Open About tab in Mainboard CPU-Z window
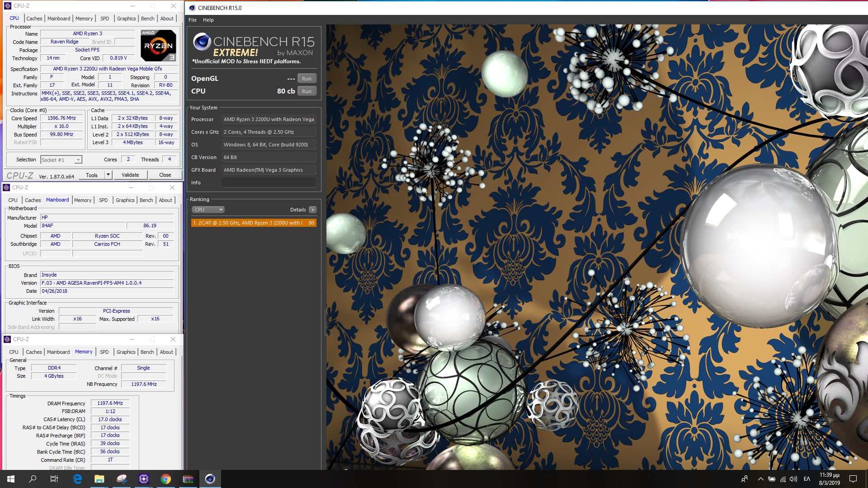Screen dimensions: 868x488 coord(165,200)
